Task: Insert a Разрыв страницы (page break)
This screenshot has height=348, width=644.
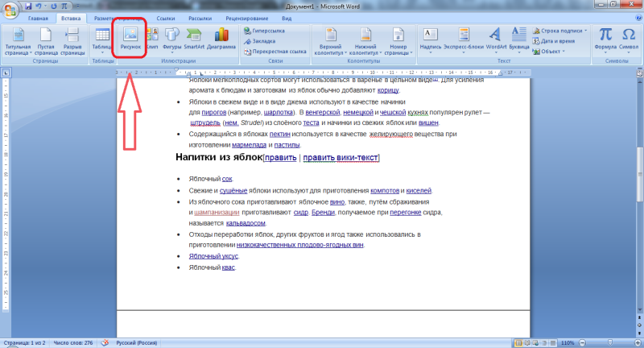Action: pos(72,38)
